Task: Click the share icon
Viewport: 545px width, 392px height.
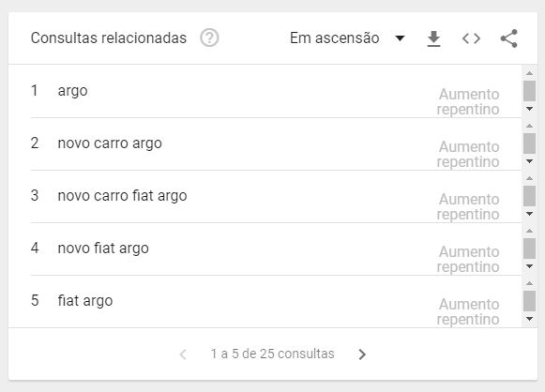Action: 508,38
